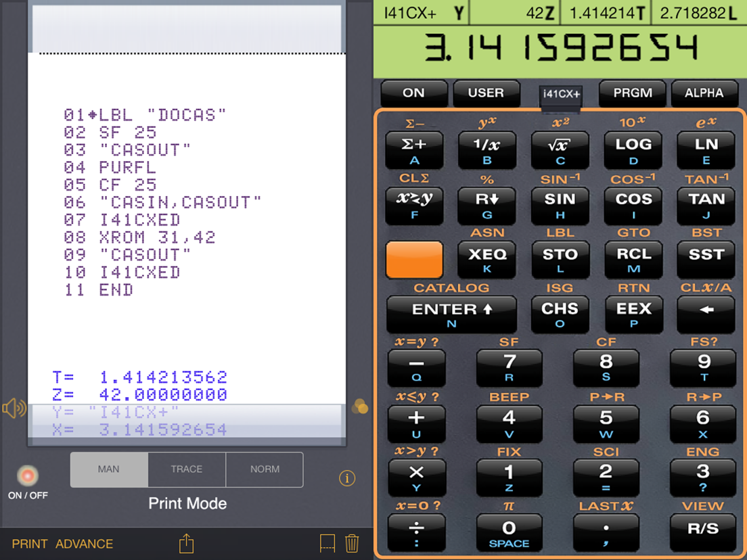Tap the orange paper color dots icon

[x=360, y=406]
